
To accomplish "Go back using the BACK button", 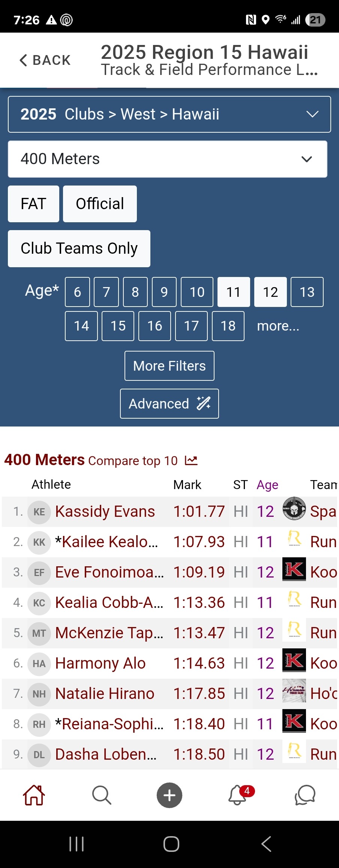I will point(45,60).
